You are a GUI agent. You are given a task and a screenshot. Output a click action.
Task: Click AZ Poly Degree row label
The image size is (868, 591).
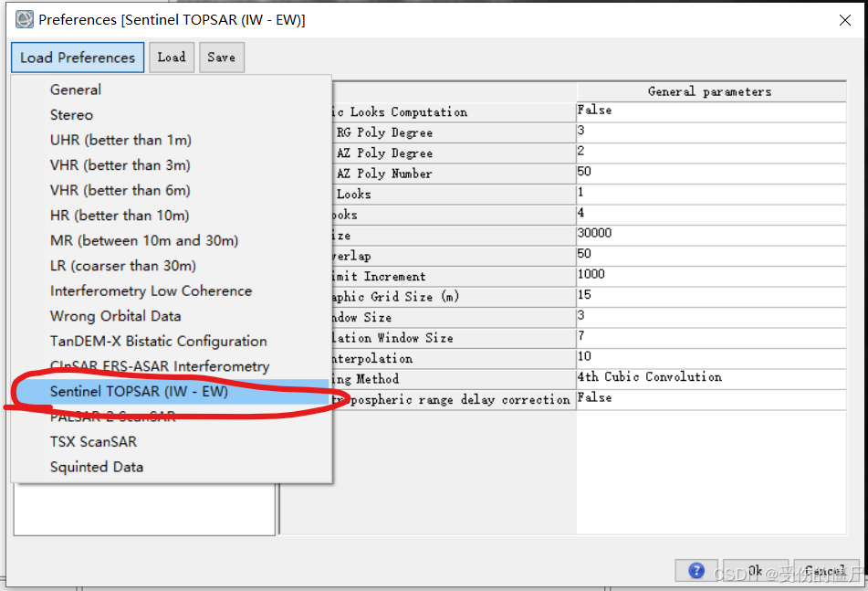pyautogui.click(x=384, y=153)
